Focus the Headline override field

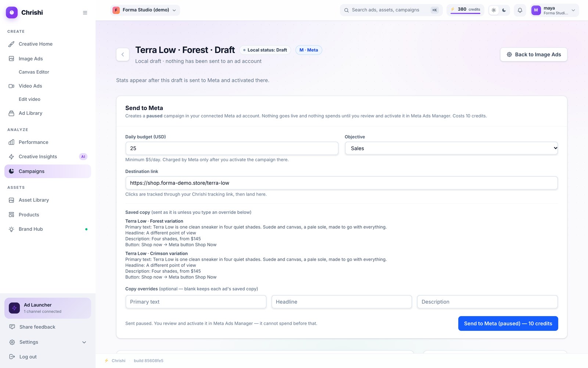click(342, 302)
